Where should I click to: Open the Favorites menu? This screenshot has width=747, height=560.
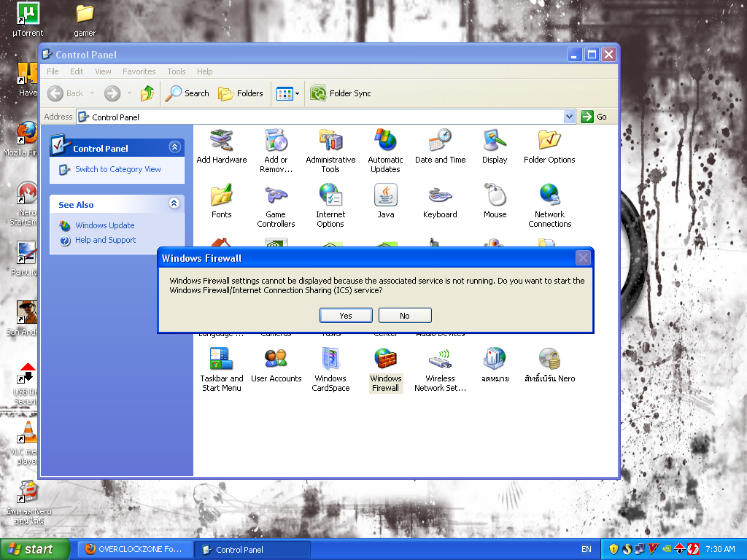click(x=139, y=71)
